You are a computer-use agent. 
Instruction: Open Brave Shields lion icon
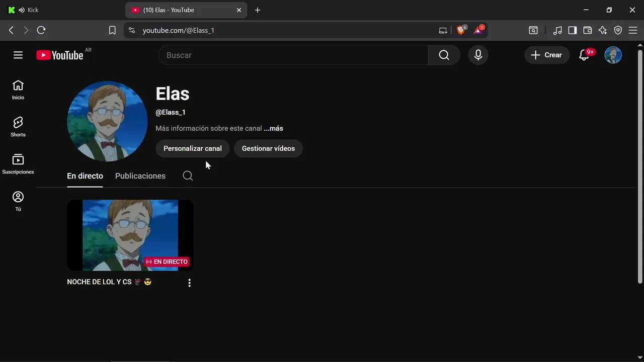pyautogui.click(x=461, y=30)
